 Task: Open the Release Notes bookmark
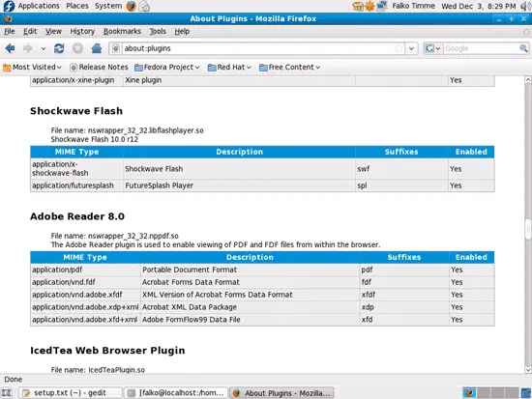(99, 67)
